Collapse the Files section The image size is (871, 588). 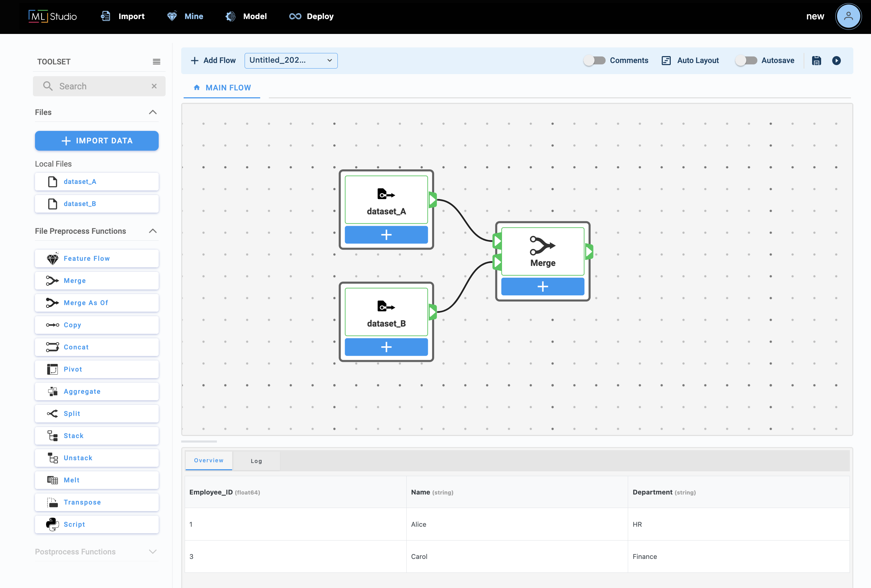tap(152, 112)
